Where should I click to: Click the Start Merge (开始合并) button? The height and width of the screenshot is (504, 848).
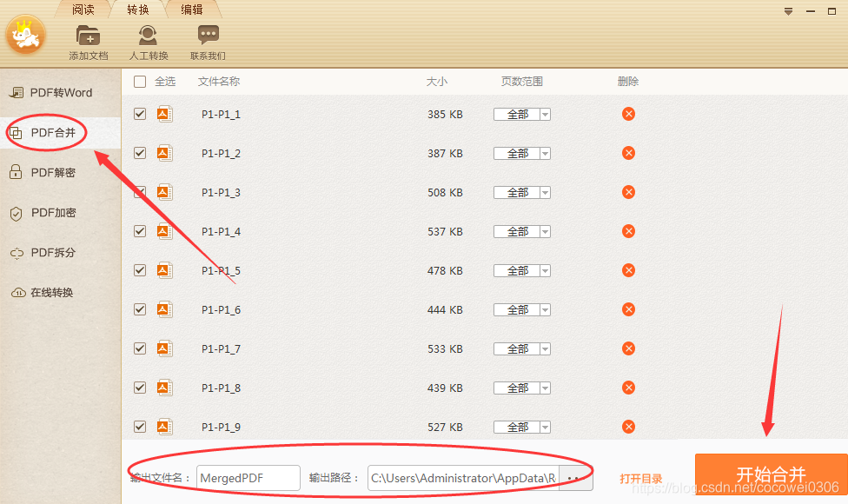(x=772, y=474)
